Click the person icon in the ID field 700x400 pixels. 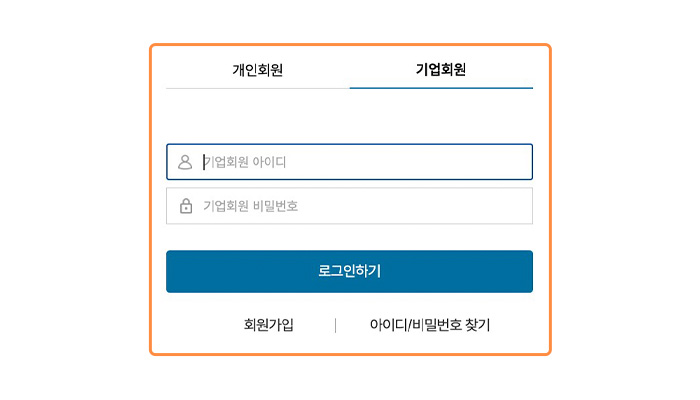point(185,162)
